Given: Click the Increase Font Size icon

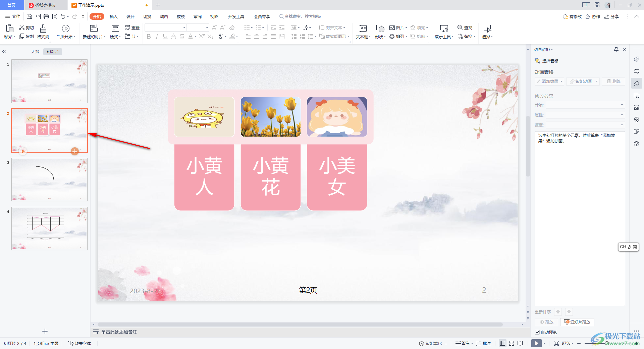Looking at the screenshot, I should [214, 28].
